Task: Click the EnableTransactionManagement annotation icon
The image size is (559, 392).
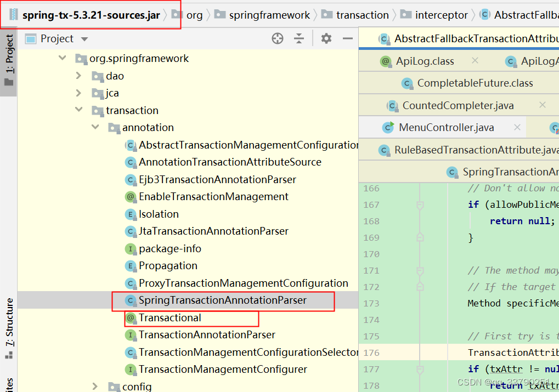Action: (x=131, y=197)
